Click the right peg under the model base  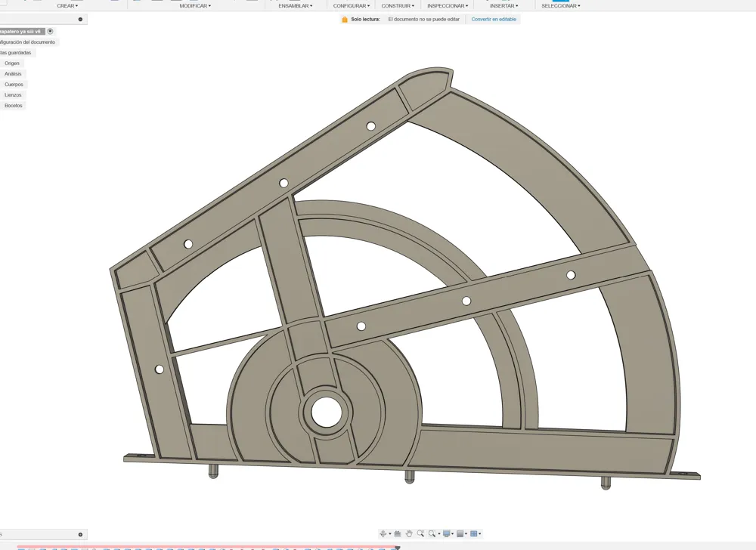click(606, 483)
